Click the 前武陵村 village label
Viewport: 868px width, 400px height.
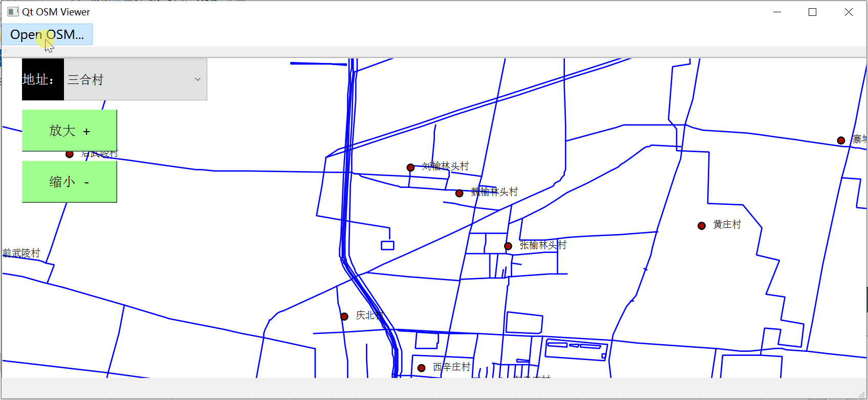coord(21,253)
